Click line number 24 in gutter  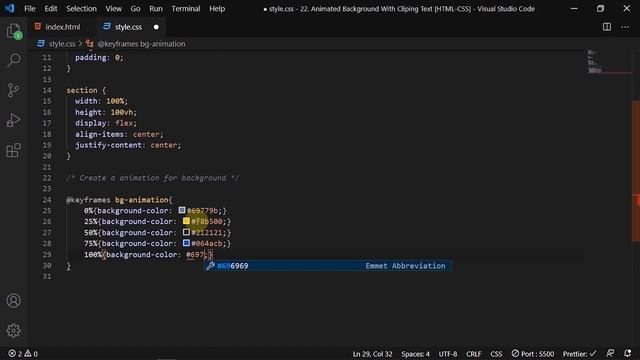(47, 200)
